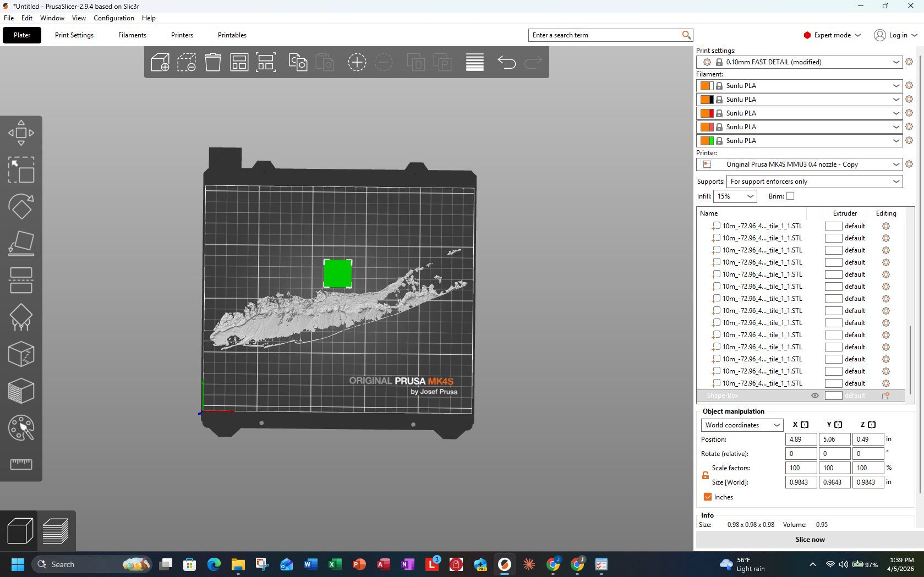Click the first filament orange color swatch
The image size is (924, 577).
[704, 86]
